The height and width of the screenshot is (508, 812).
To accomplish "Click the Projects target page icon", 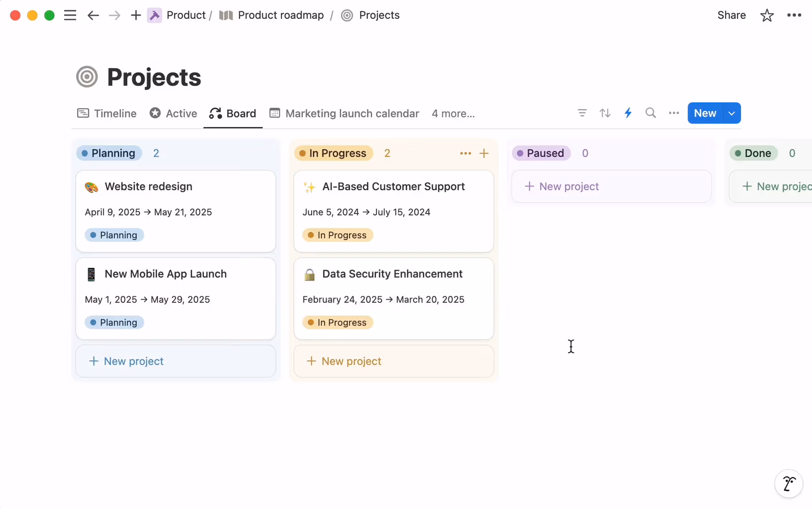I will (x=347, y=15).
